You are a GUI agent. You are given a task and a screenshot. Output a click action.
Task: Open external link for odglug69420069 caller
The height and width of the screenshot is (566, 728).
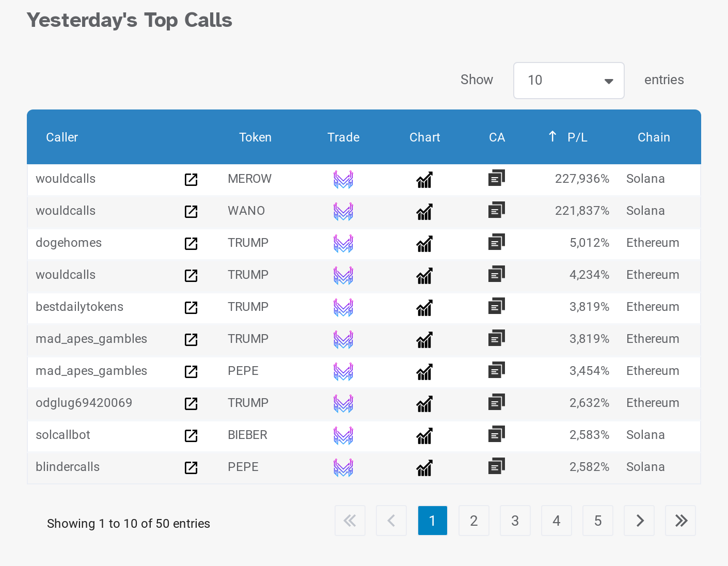(x=191, y=403)
